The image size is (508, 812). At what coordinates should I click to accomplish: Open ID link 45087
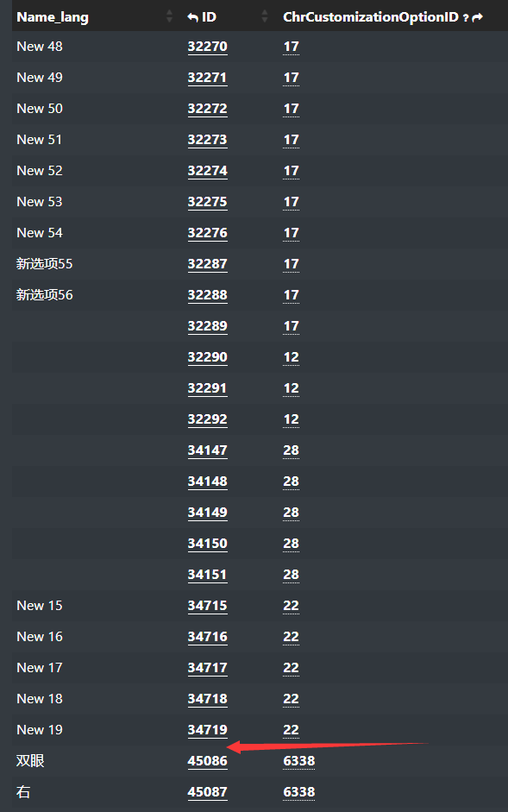click(207, 792)
